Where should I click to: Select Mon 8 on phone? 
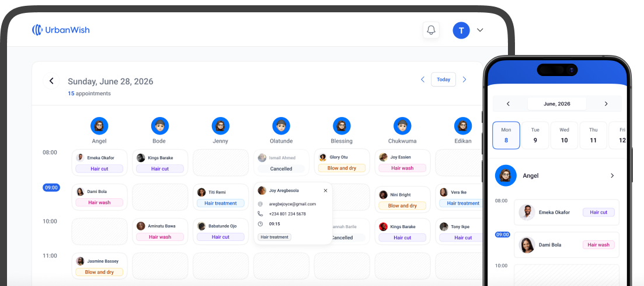506,135
